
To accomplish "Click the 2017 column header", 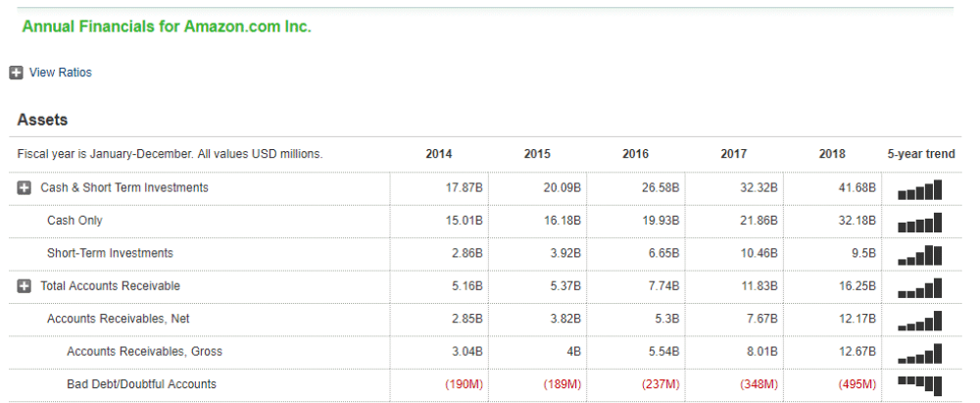I will tap(734, 154).
